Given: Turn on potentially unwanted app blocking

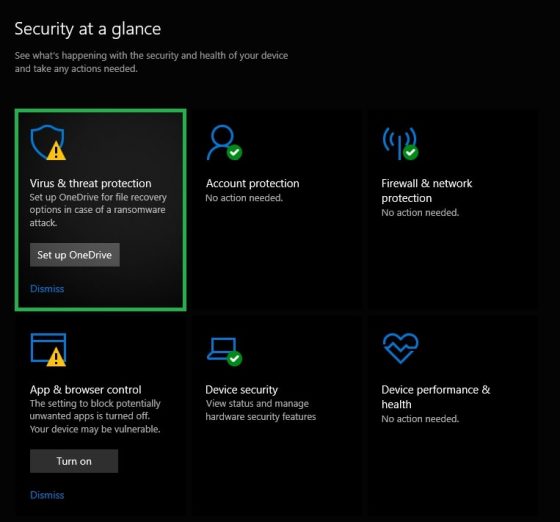Looking at the screenshot, I should pos(74,461).
